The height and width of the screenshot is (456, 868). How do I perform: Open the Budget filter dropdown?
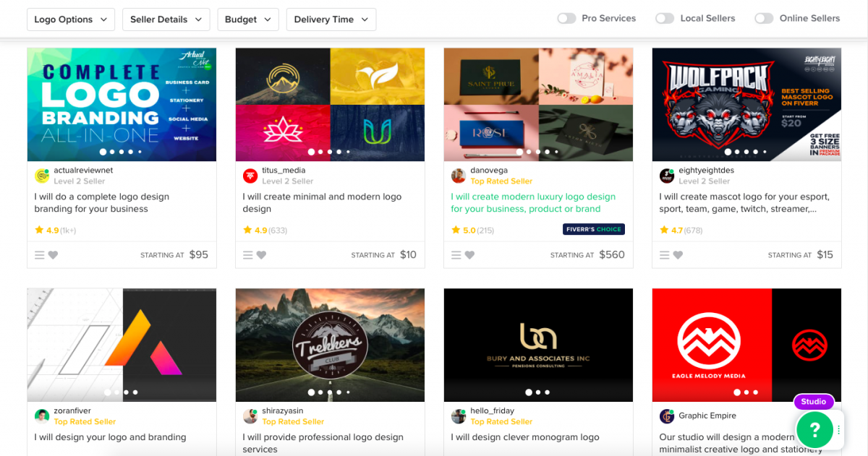pyautogui.click(x=248, y=20)
